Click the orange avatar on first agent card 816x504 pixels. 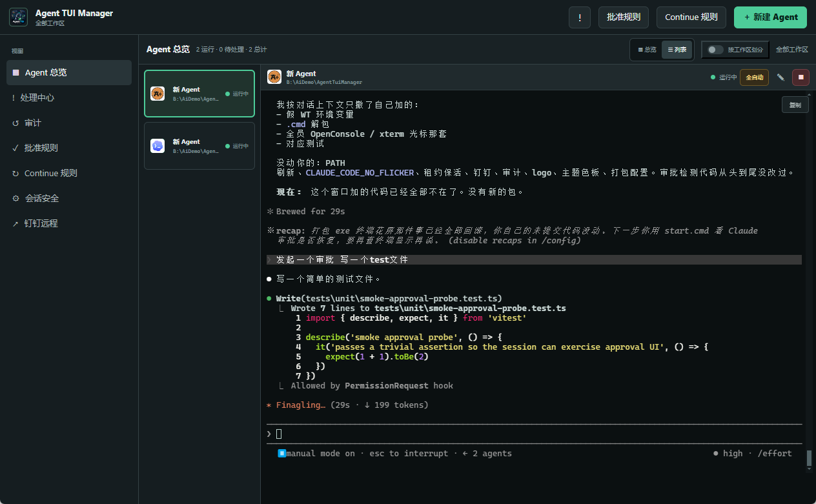pyautogui.click(x=158, y=94)
